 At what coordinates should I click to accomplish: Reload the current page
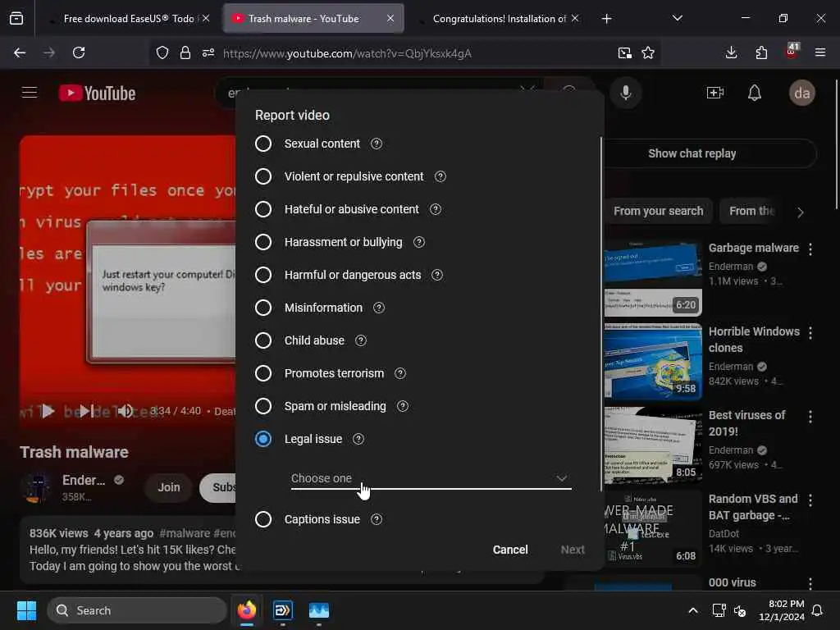point(79,52)
